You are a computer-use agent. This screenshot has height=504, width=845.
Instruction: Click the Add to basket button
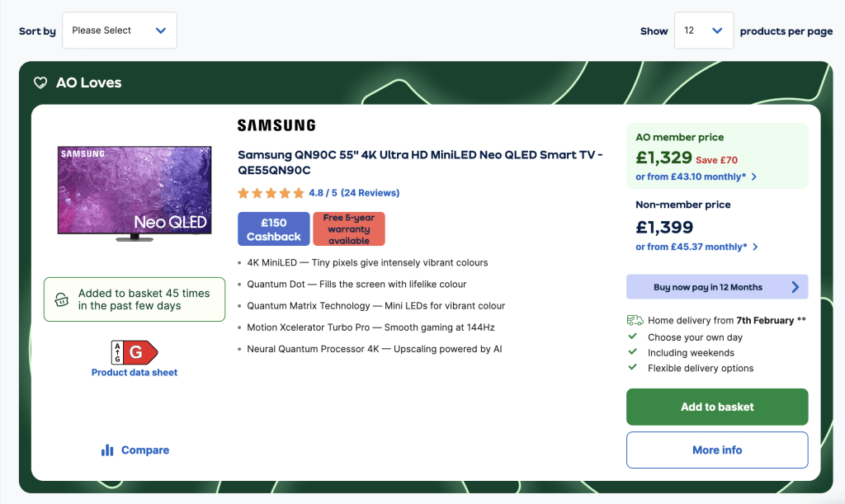tap(716, 407)
